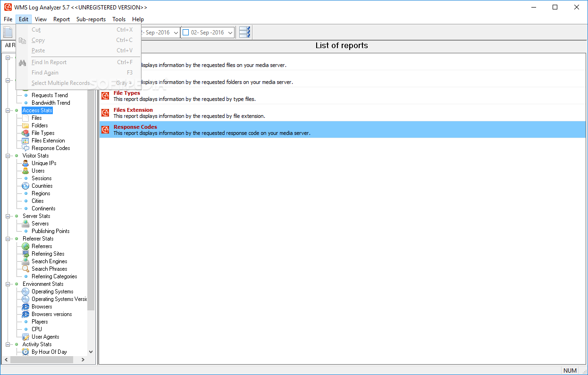Select 'CPU' in the tree

click(x=37, y=329)
